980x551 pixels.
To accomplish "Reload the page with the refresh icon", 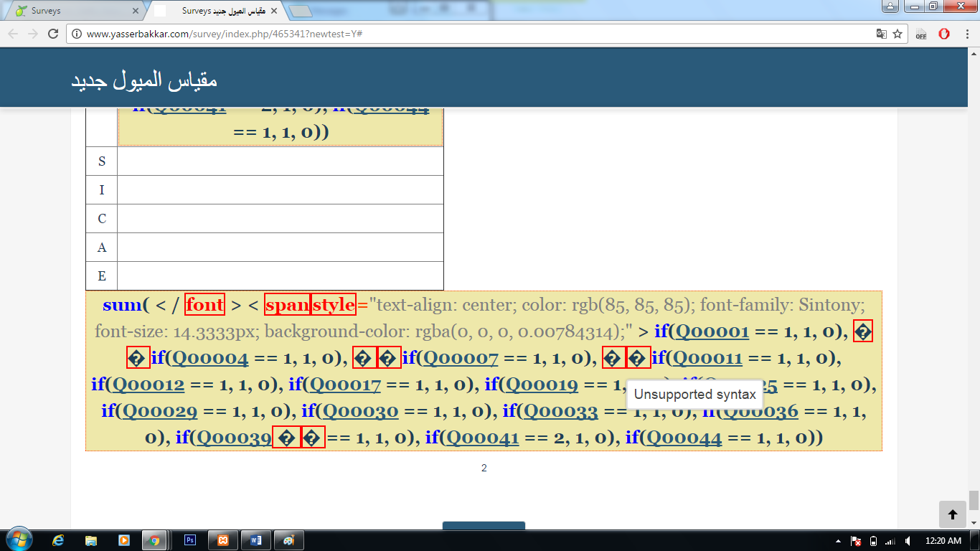I will click(52, 34).
